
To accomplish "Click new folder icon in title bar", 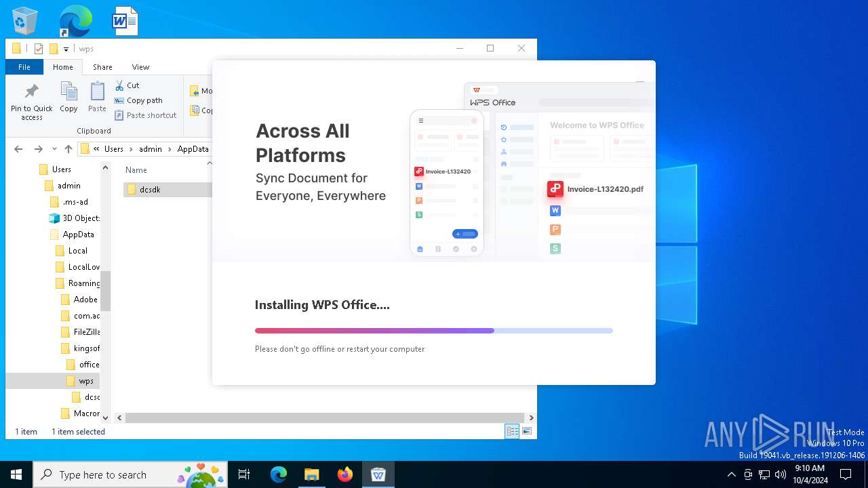I will click(x=54, y=49).
